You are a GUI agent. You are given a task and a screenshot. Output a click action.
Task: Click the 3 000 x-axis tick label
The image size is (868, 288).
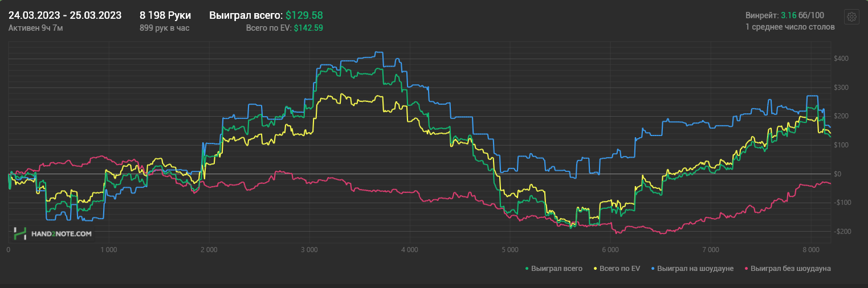coord(309,249)
